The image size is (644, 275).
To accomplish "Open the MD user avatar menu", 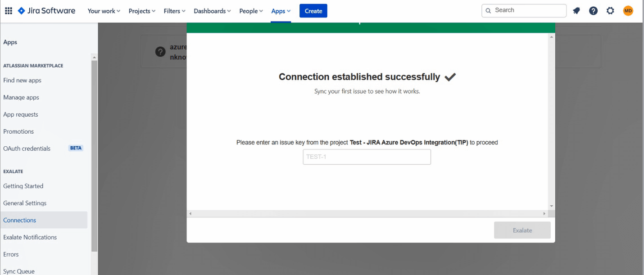I will pos(628,11).
